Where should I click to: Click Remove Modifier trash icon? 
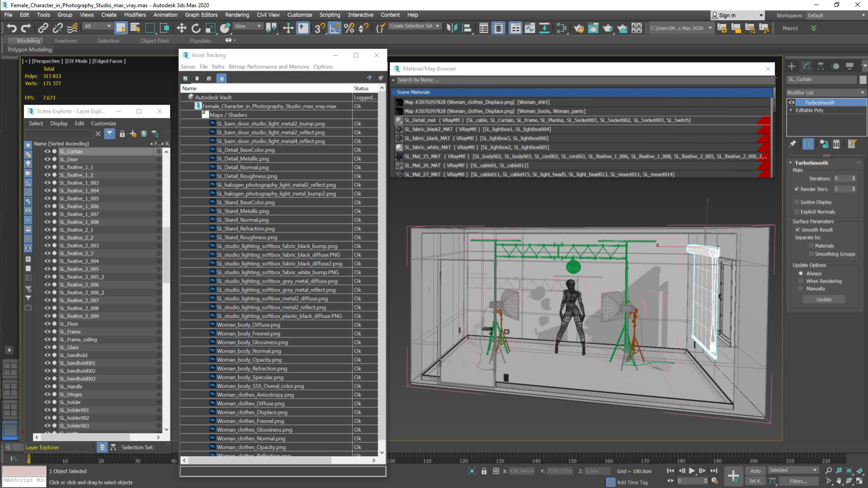click(836, 144)
